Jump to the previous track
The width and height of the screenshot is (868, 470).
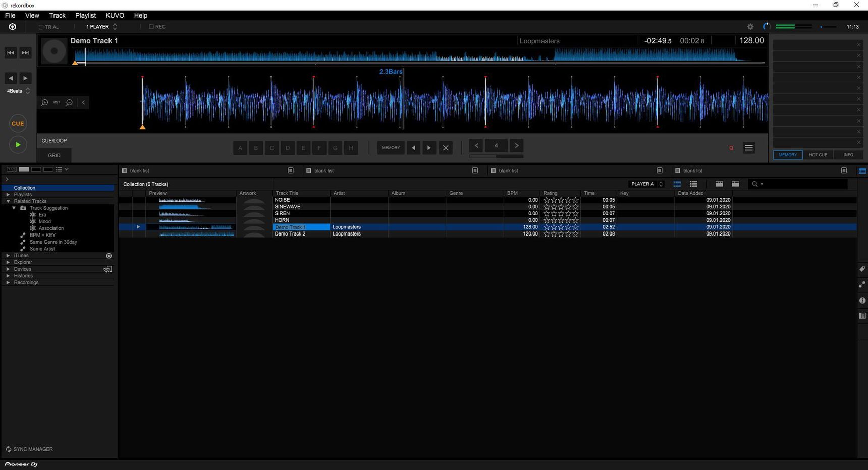(11, 52)
